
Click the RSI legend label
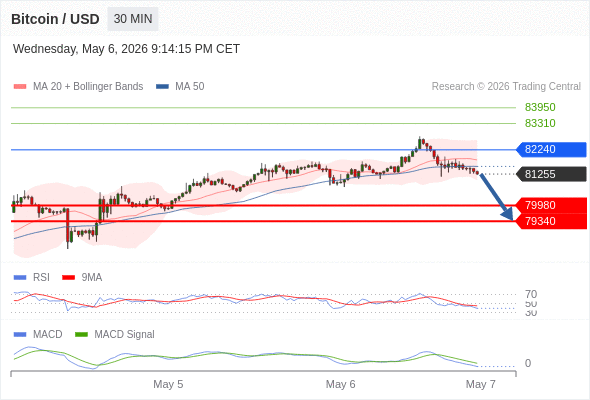[41, 278]
